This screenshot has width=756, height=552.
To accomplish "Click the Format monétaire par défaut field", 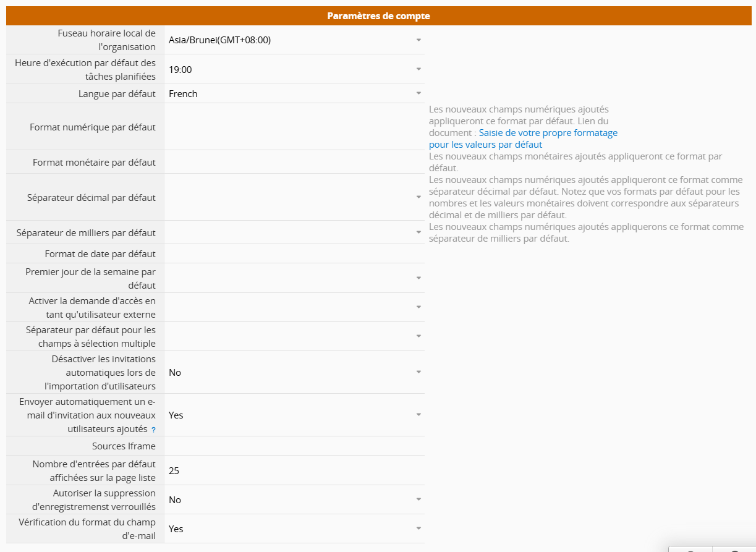I will pyautogui.click(x=294, y=162).
